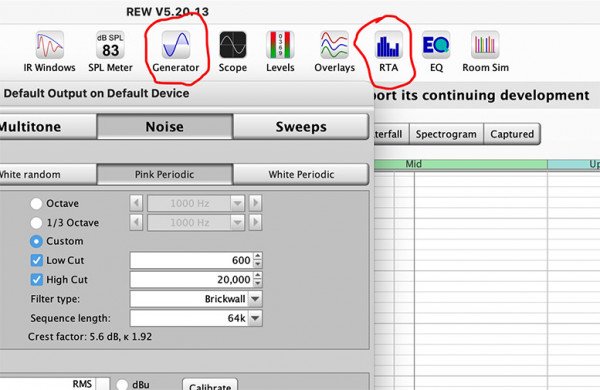Viewport: 600px width, 390px height.
Task: Disable the High Cut checkbox
Action: click(x=36, y=279)
